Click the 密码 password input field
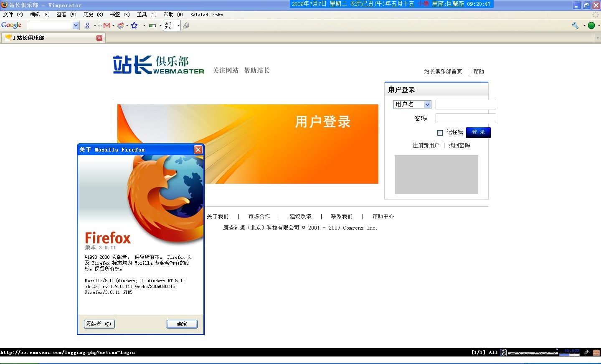This screenshot has width=601, height=364. 466,118
